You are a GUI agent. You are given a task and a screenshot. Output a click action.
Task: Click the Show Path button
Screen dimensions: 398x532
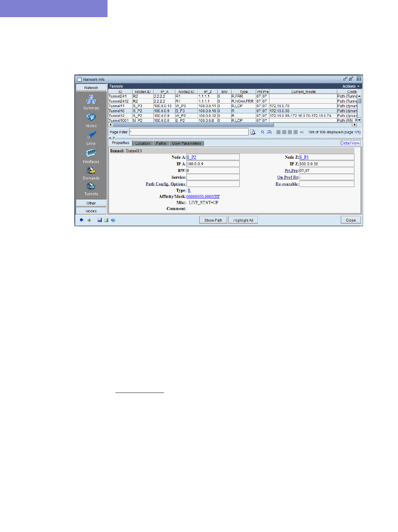(x=213, y=220)
